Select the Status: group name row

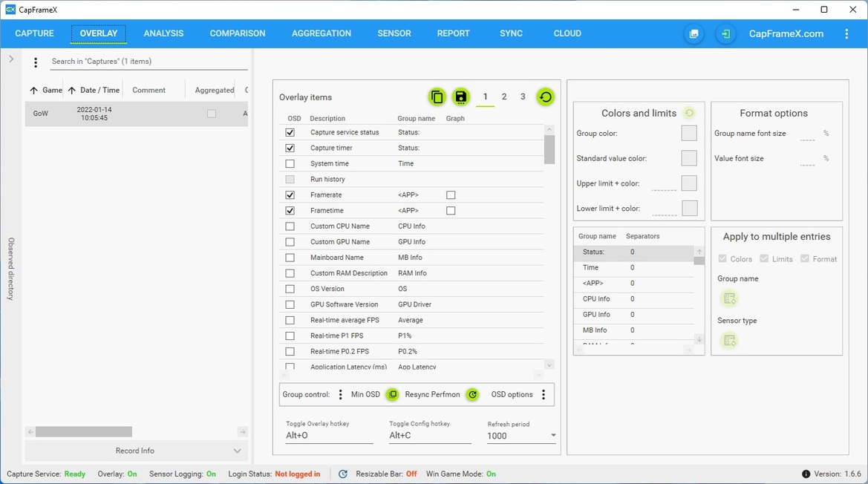pos(634,252)
